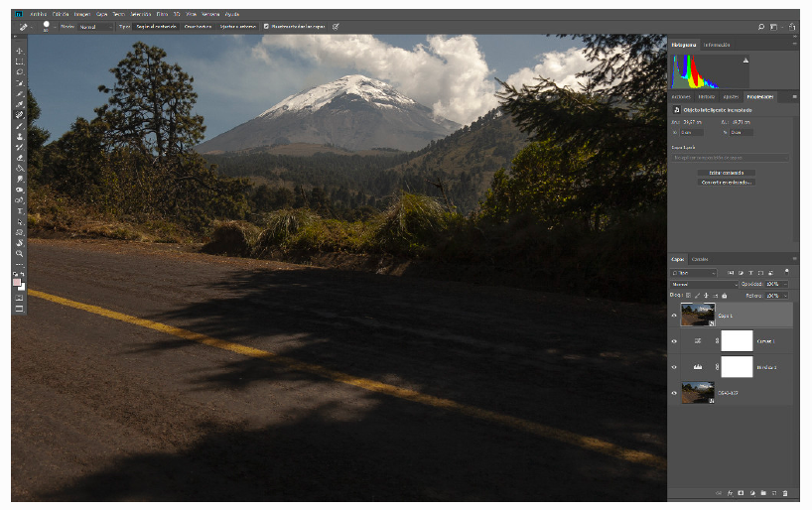The height and width of the screenshot is (510, 812).
Task: Click the 'Convertir en enlazado...' button
Action: point(727,183)
